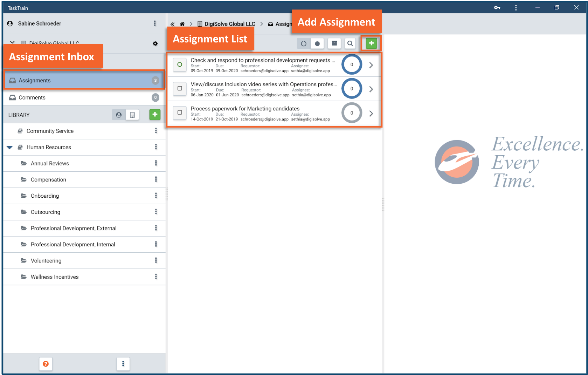588x375 pixels.
Task: Toggle the completed assignments filled-circle filter
Action: click(x=317, y=43)
